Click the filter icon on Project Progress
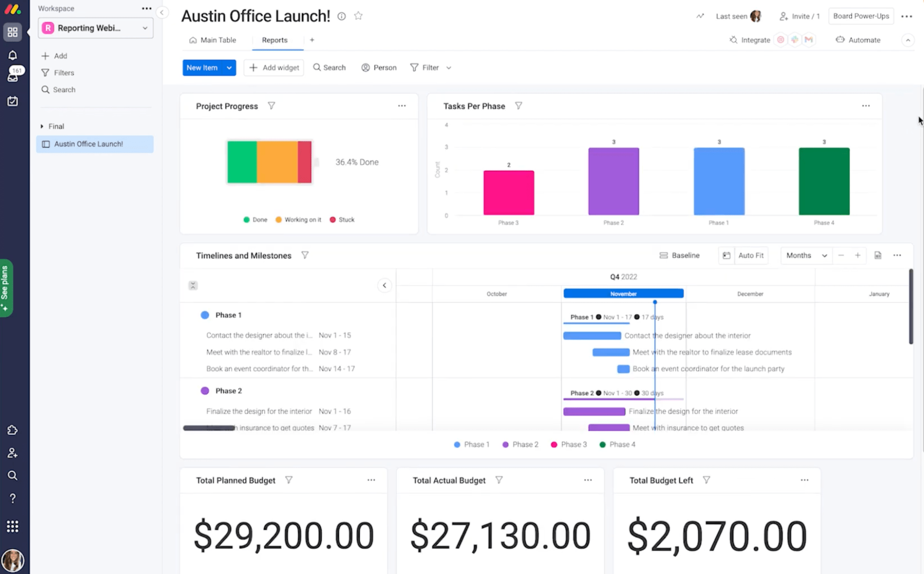Image resolution: width=924 pixels, height=574 pixels. coord(271,106)
